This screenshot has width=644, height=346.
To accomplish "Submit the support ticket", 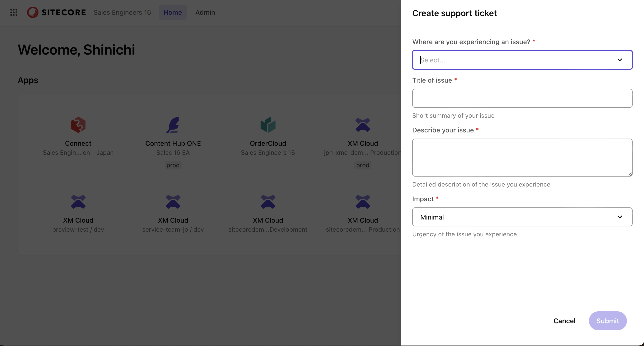I will pos(608,321).
